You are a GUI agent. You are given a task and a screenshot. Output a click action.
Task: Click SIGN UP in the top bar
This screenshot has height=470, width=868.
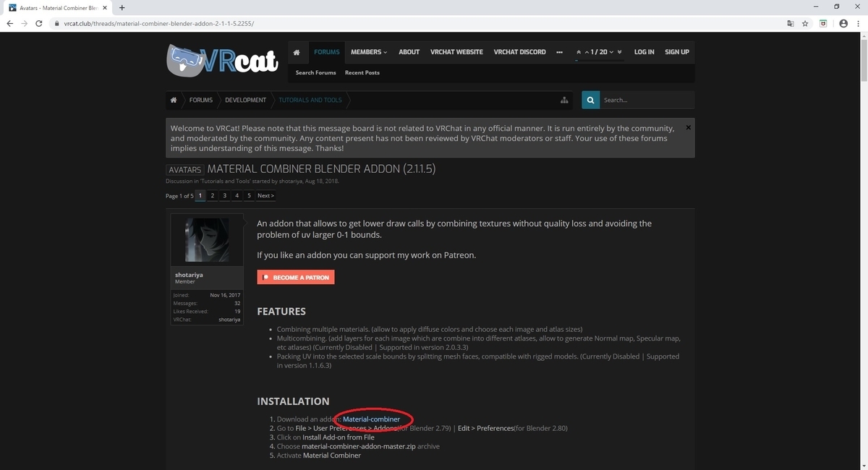677,52
